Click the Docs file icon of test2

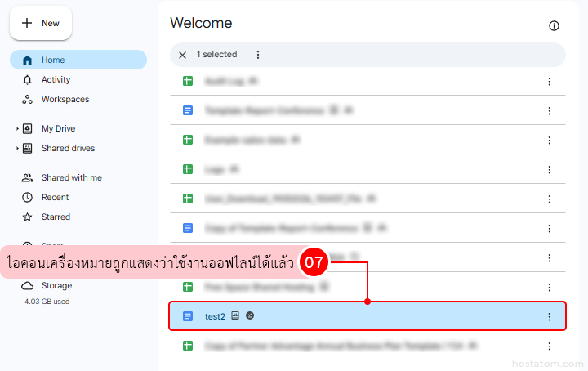188,316
